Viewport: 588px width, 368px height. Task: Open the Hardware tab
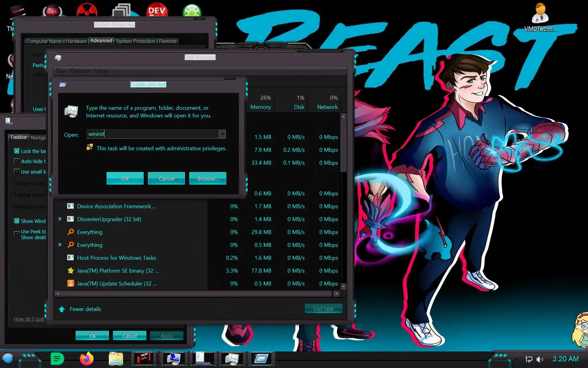coord(76,41)
